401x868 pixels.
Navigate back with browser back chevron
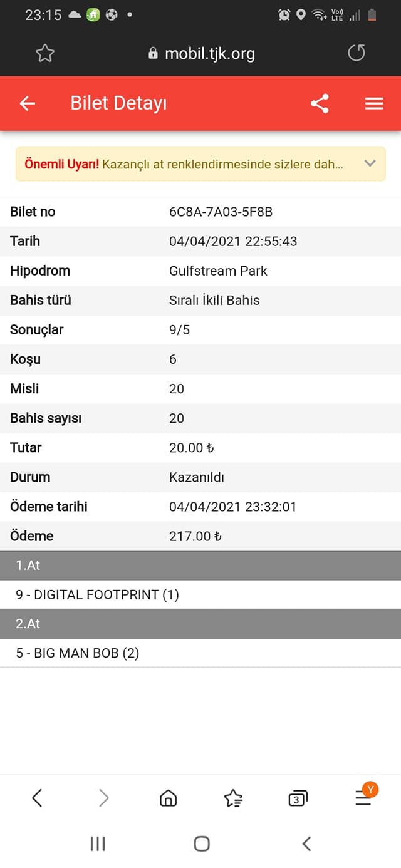click(37, 797)
